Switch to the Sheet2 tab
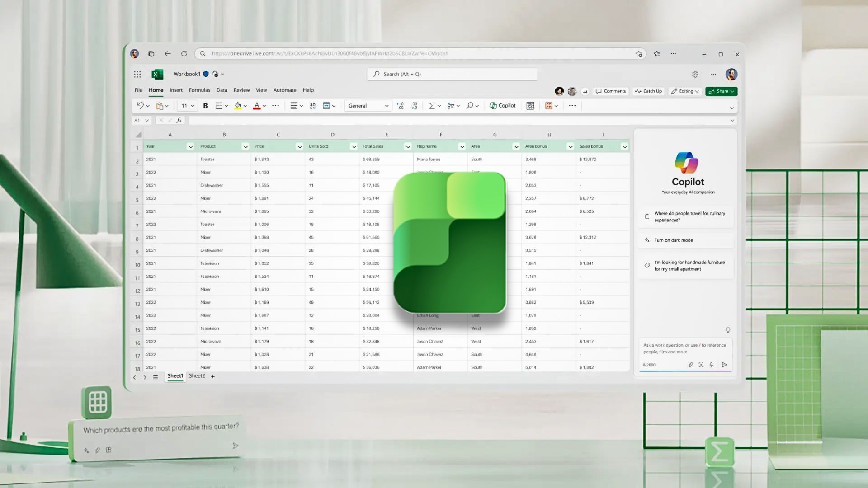 click(x=197, y=376)
